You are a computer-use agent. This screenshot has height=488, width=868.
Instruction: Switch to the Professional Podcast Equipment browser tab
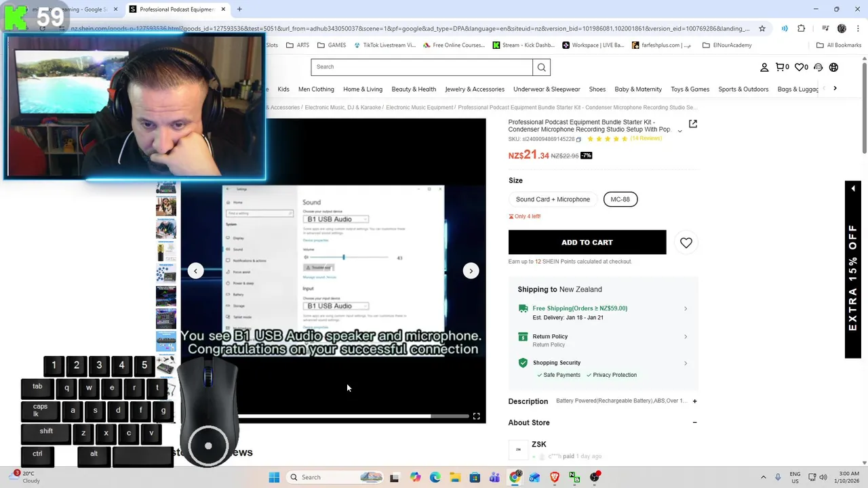(x=176, y=9)
